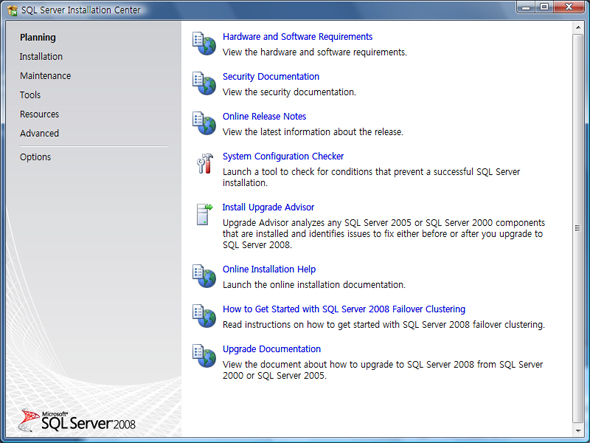This screenshot has width=590, height=443.
Task: Launch the System Configuration Checker link
Action: pyautogui.click(x=283, y=156)
